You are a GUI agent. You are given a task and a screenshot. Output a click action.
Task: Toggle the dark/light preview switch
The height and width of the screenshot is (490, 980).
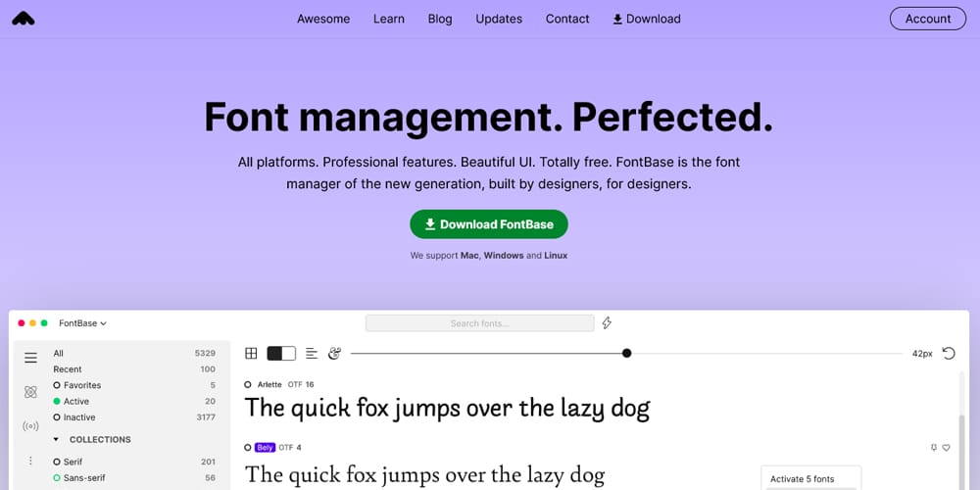tap(281, 353)
